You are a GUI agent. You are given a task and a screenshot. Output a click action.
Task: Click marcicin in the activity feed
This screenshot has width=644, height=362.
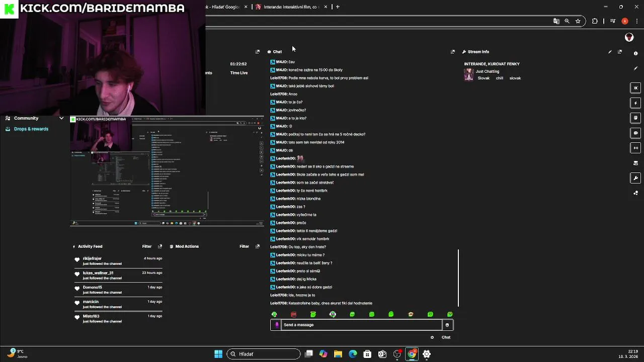click(91, 302)
